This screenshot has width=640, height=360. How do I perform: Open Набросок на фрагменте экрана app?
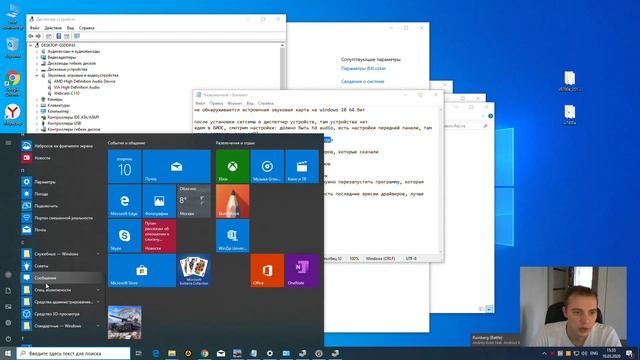pyautogui.click(x=61, y=146)
